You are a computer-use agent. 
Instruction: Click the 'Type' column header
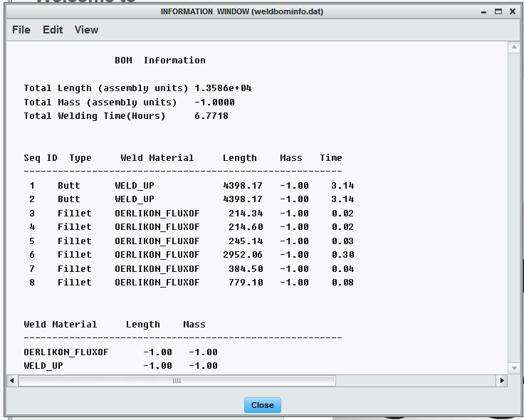click(x=80, y=158)
